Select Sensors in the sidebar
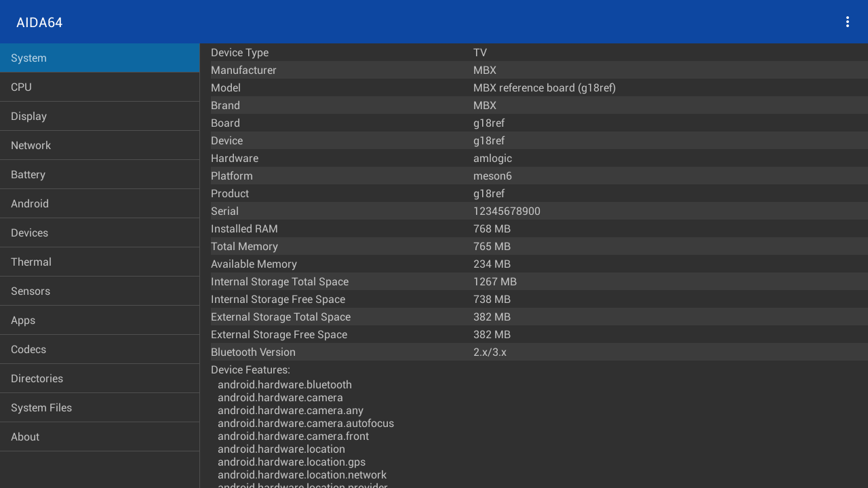Viewport: 868px width, 488px height. [x=100, y=291]
